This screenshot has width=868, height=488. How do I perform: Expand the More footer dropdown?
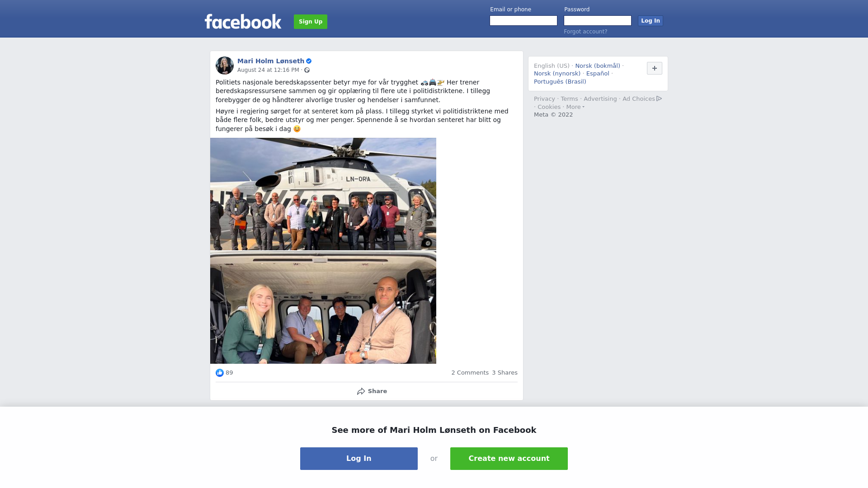click(576, 107)
